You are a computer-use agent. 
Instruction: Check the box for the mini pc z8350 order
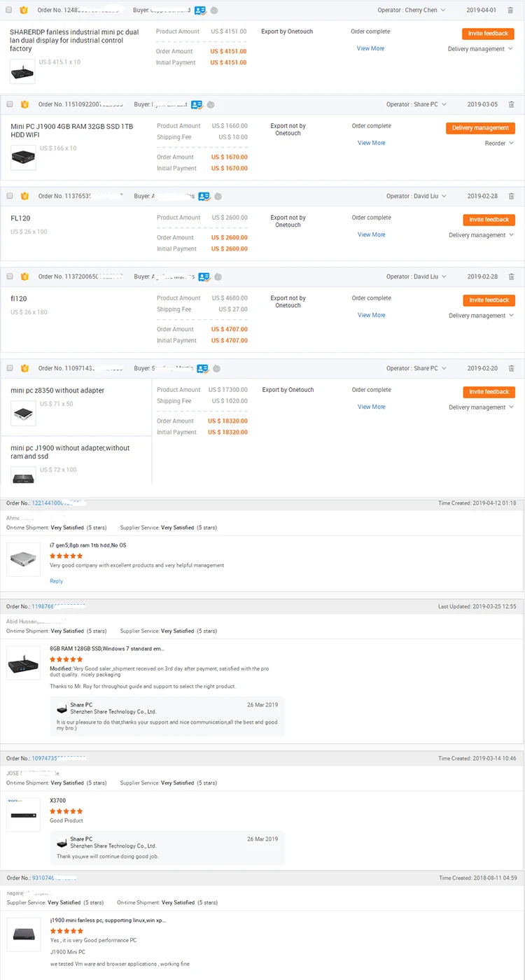10,368
